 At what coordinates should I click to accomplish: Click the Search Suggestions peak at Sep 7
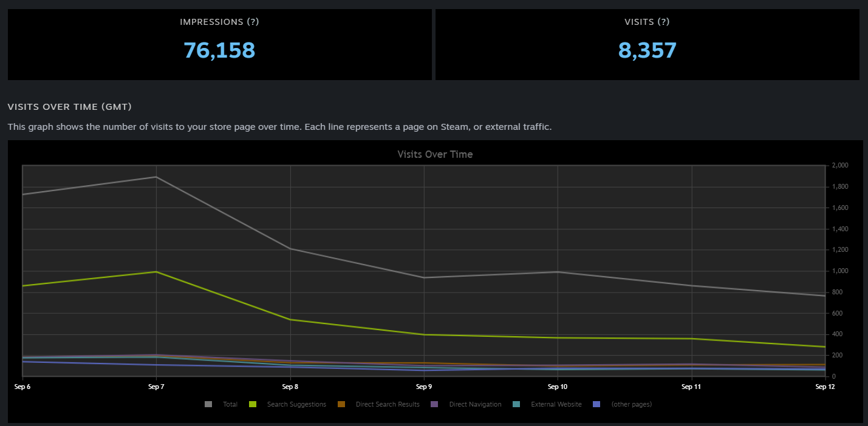(157, 272)
